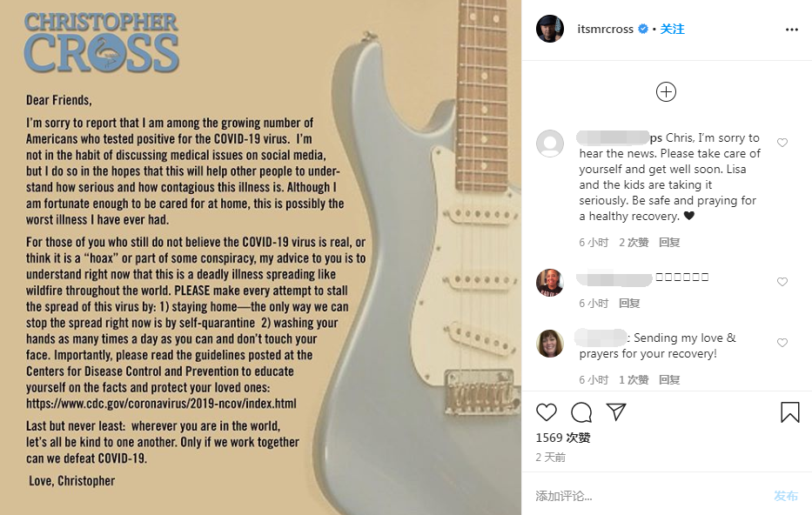
Task: Like the post with the heart icon
Action: point(546,412)
